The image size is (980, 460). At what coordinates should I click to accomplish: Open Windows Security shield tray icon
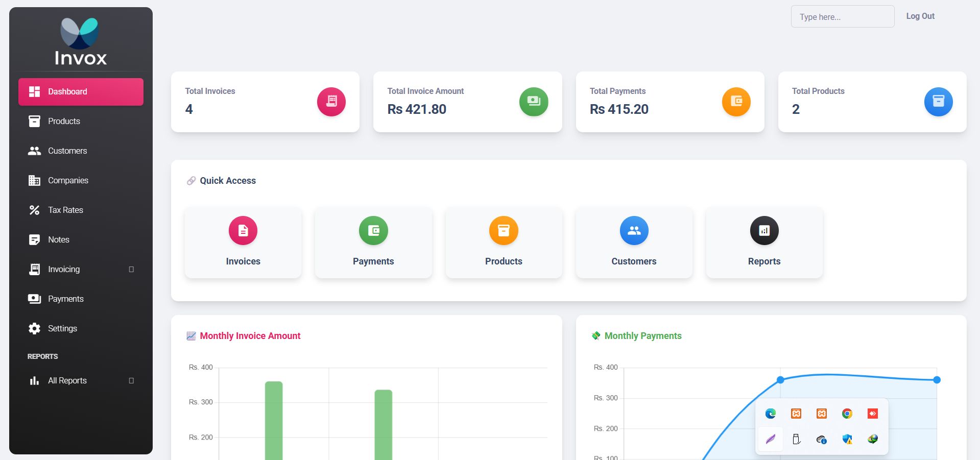847,439
